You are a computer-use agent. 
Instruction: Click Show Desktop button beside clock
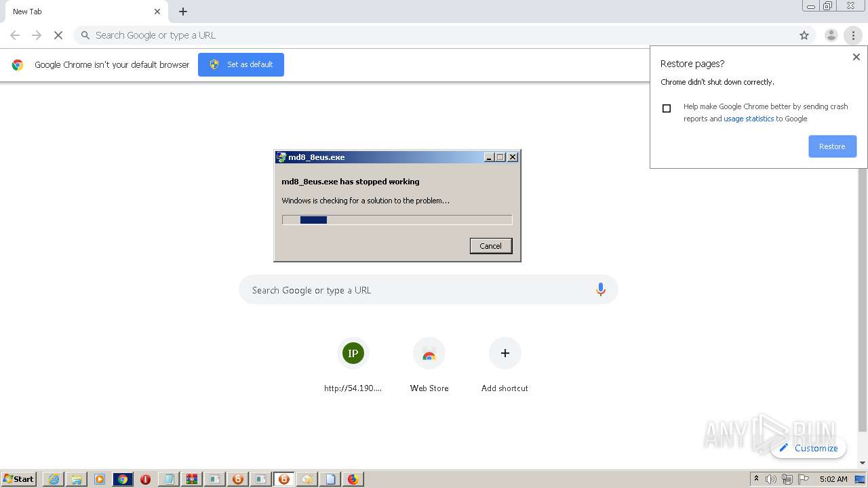[861, 479]
